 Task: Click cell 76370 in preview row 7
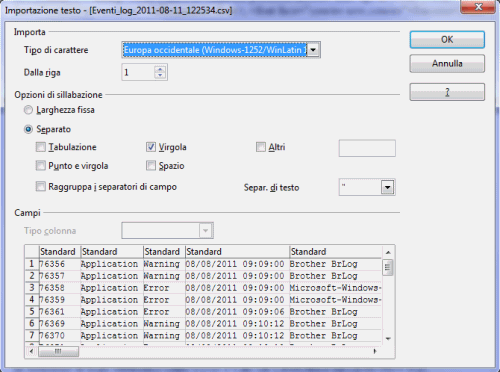[x=59, y=336]
